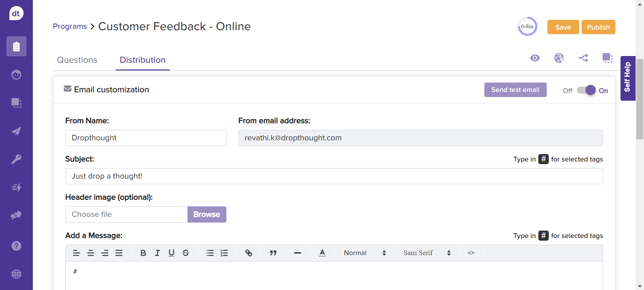The width and height of the screenshot is (644, 290).
Task: Click the preview eye icon
Action: pyautogui.click(x=535, y=58)
